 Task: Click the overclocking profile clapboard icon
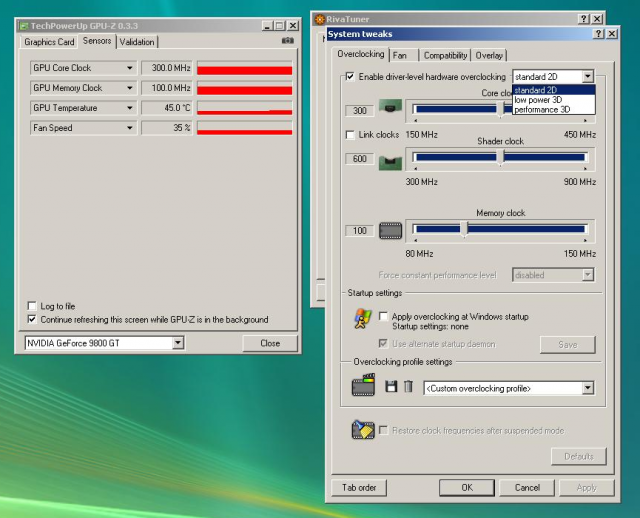pos(363,385)
